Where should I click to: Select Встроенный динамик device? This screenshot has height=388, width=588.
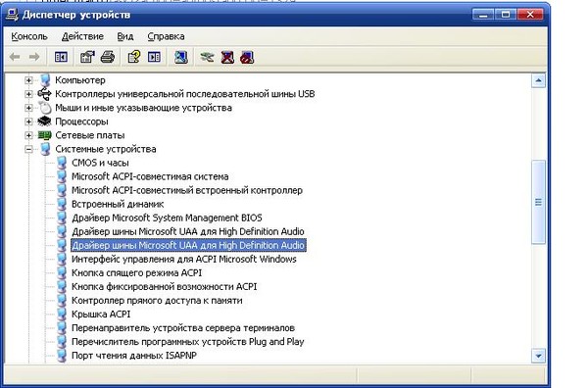point(118,204)
